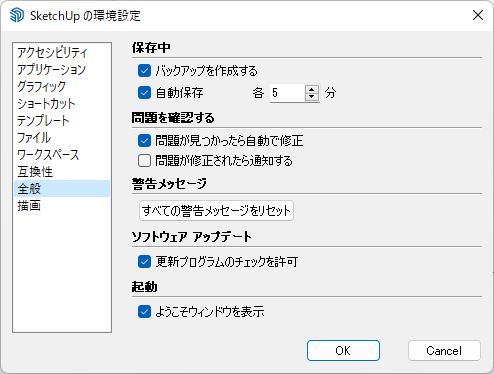Click the highlighted 全般 category
This screenshot has width=494, height=374.
[62, 188]
